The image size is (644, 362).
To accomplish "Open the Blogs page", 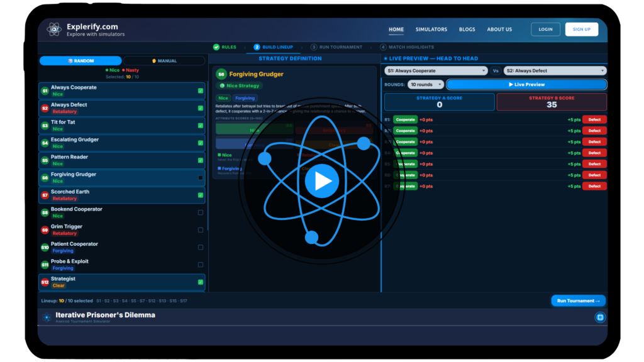I will pyautogui.click(x=467, y=30).
